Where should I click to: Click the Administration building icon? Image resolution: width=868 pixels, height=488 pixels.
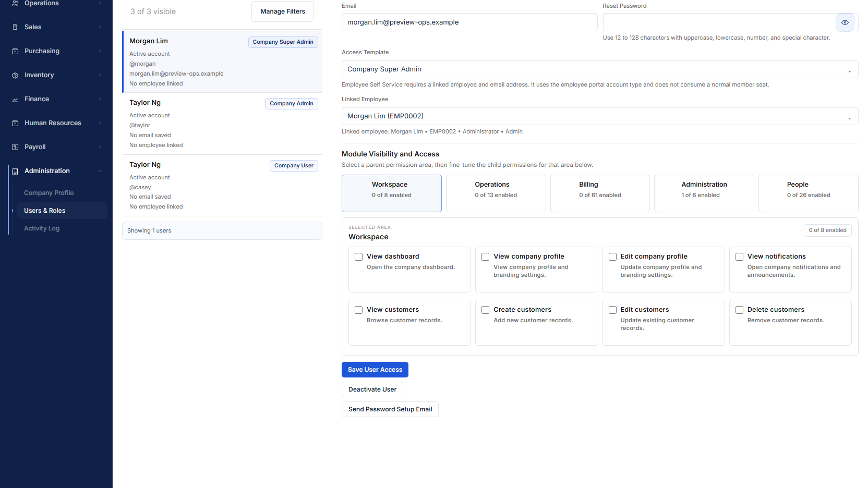(15, 171)
